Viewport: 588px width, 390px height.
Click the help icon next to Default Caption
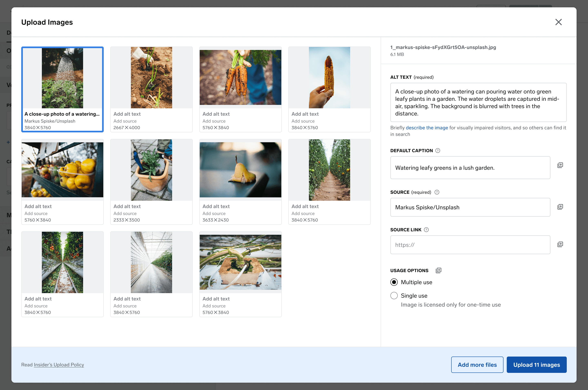438,151
